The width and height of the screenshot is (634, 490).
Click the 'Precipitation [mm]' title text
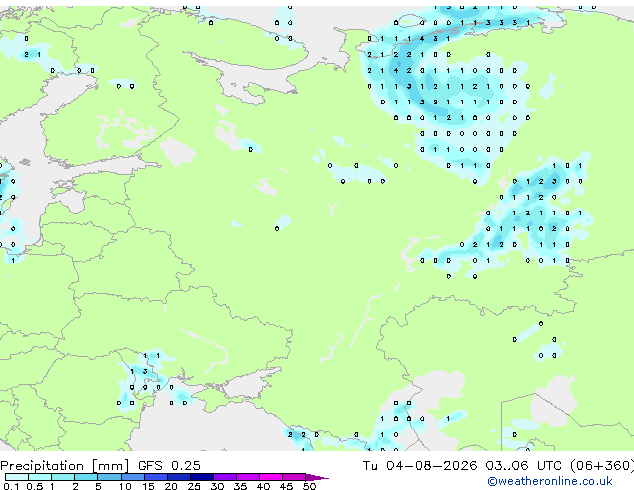[65, 466]
